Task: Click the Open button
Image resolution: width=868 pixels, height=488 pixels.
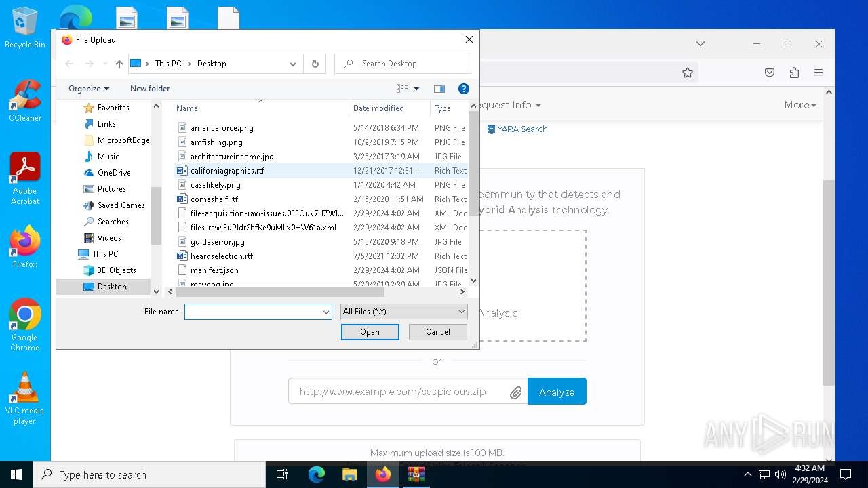Action: pyautogui.click(x=370, y=332)
